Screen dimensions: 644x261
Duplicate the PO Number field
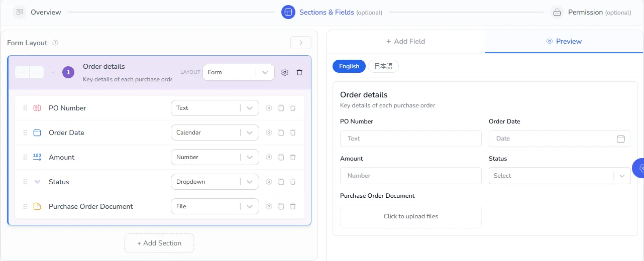(x=281, y=108)
